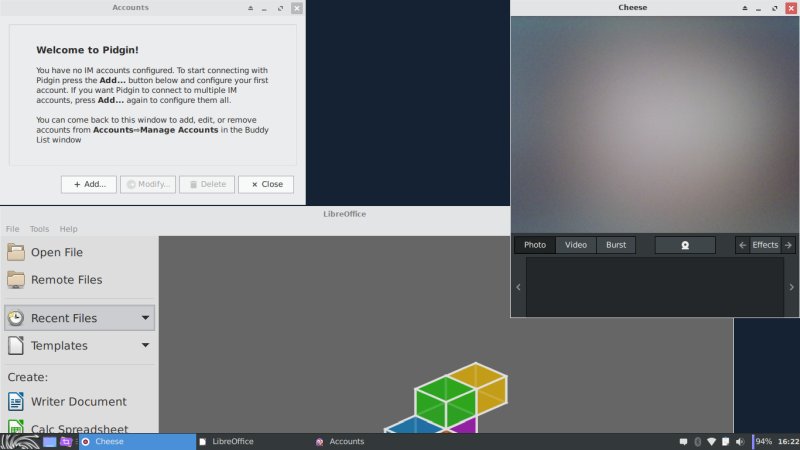Click the Templates label text
The width and height of the screenshot is (800, 450).
(59, 345)
